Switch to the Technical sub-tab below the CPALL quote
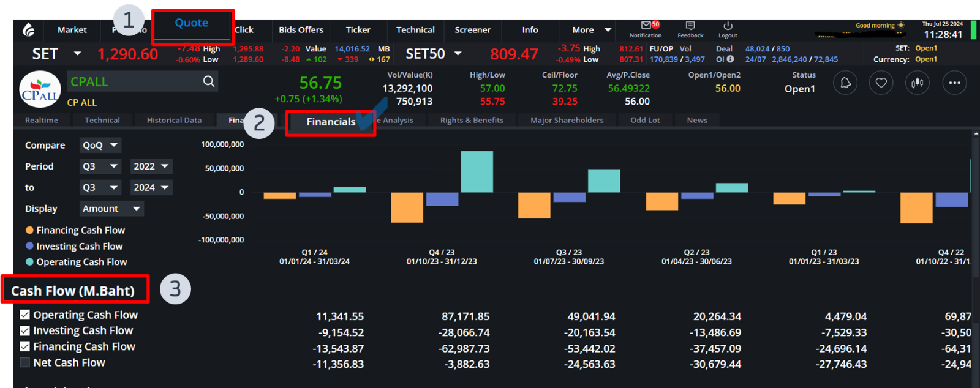980x388 pixels. 102,120
